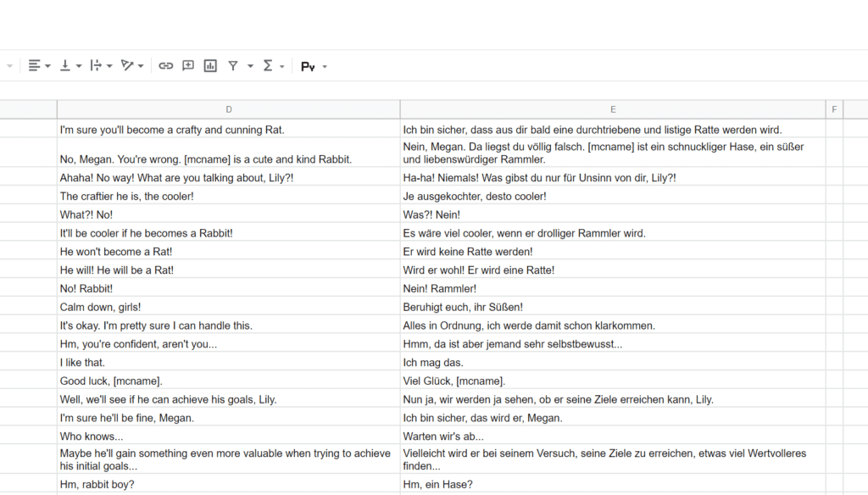Open the grayed dropdown arrow left of align

coord(9,66)
